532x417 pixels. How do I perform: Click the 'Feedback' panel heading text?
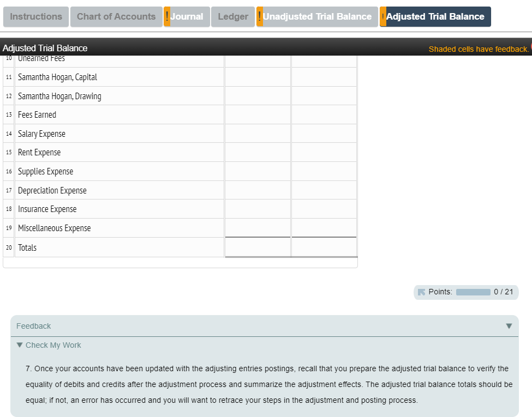click(34, 326)
